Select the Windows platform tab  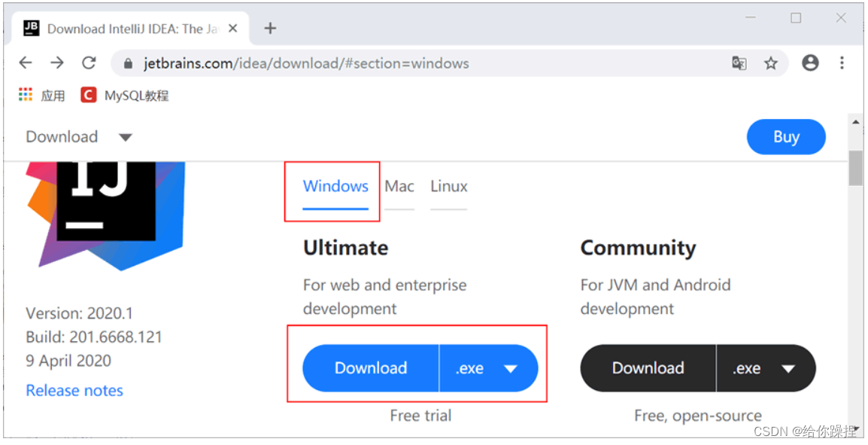pos(335,187)
